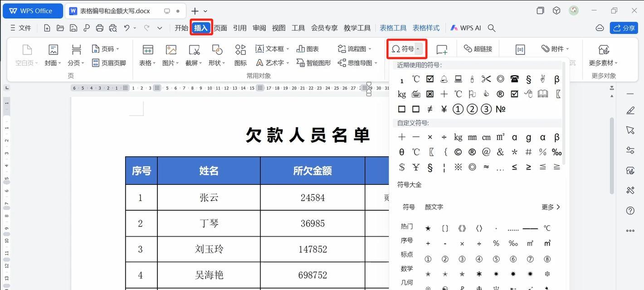The height and width of the screenshot is (290, 644).
Task: Click the pen tool in right sidebar
Action: pos(630,111)
